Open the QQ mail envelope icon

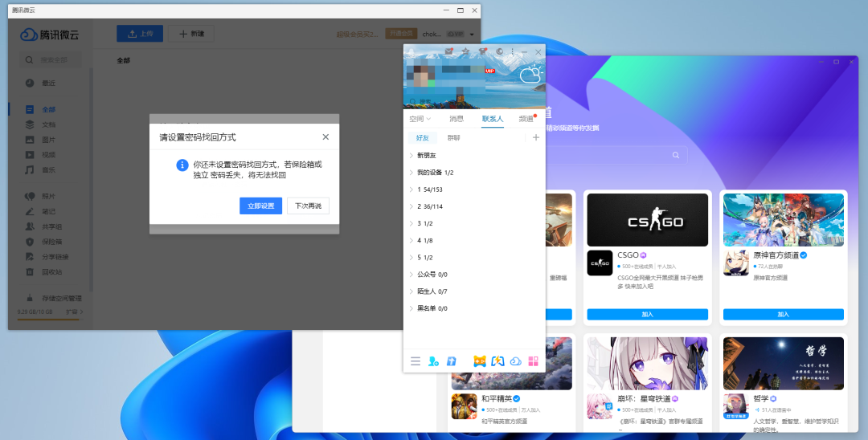pos(449,51)
